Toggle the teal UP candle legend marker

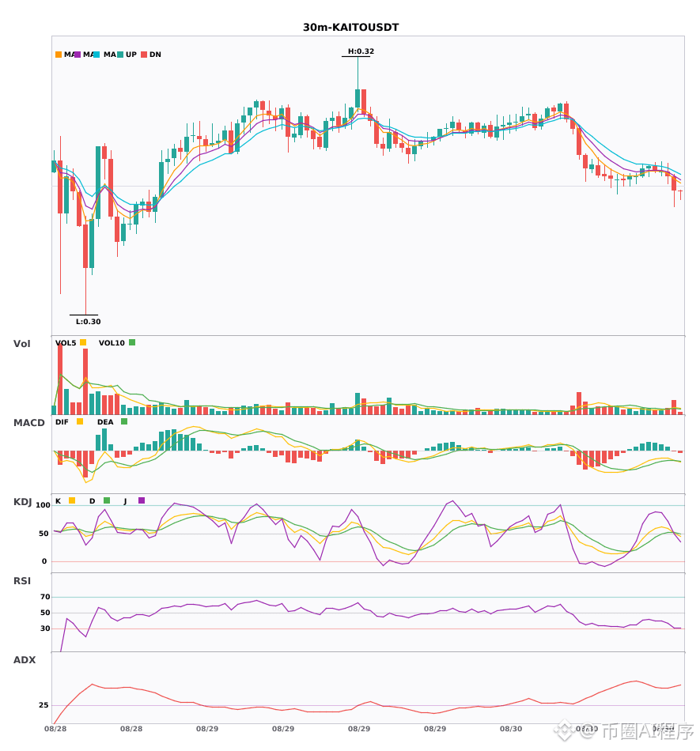[120, 55]
